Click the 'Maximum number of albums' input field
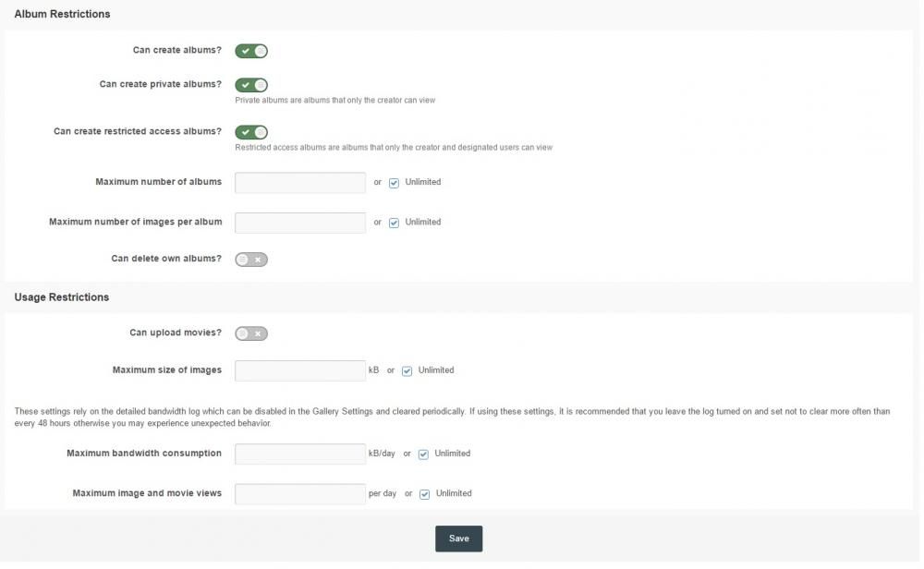The width and height of the screenshot is (924, 569). pos(300,183)
